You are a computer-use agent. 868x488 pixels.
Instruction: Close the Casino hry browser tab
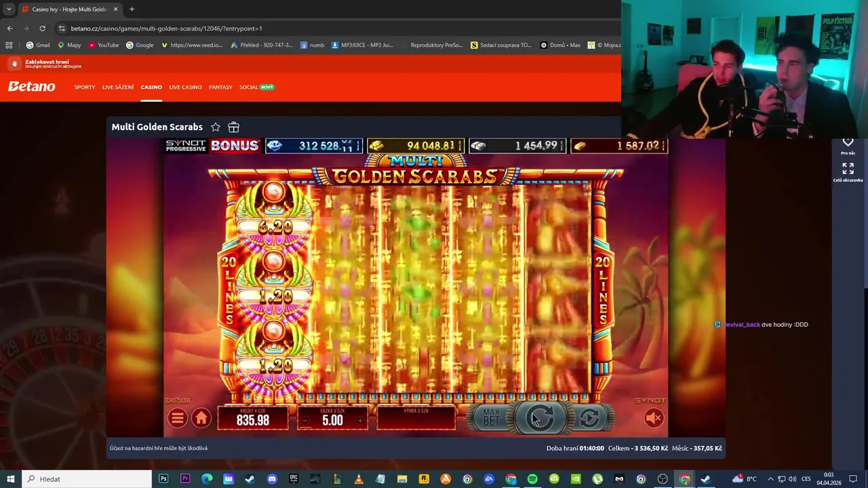115,9
